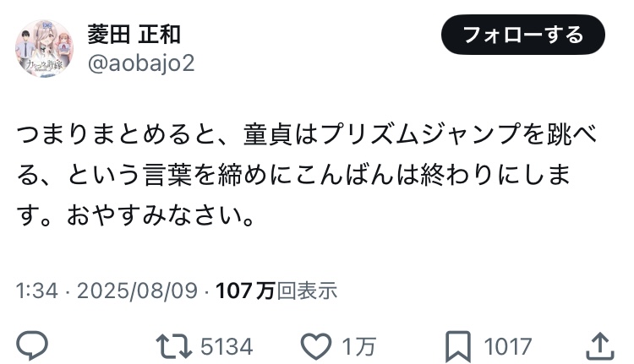Click the プリズムジャンプ phrase in the tweet's first line
The width and height of the screenshot is (634, 364).
click(420, 134)
